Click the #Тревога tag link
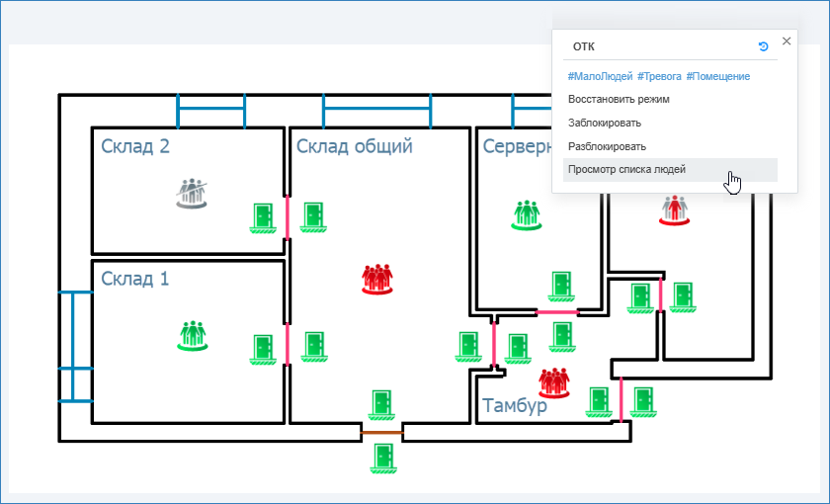Viewport: 830px width, 504px height. point(659,76)
